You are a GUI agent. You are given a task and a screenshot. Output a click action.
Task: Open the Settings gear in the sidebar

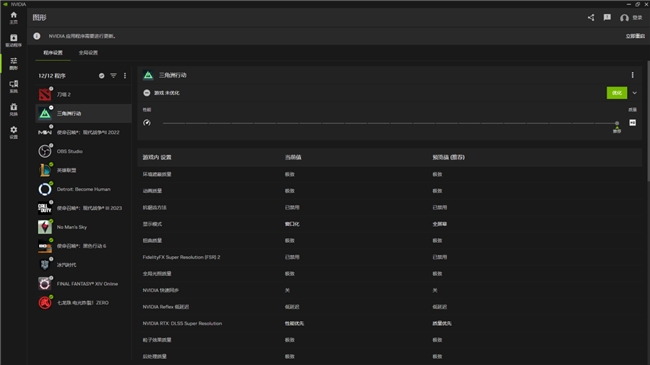[x=13, y=132]
